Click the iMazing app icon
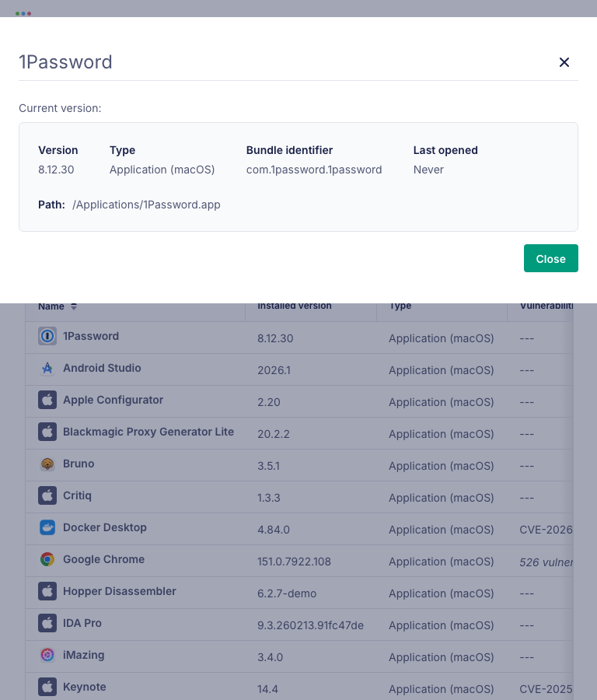597x700 pixels. (x=47, y=655)
